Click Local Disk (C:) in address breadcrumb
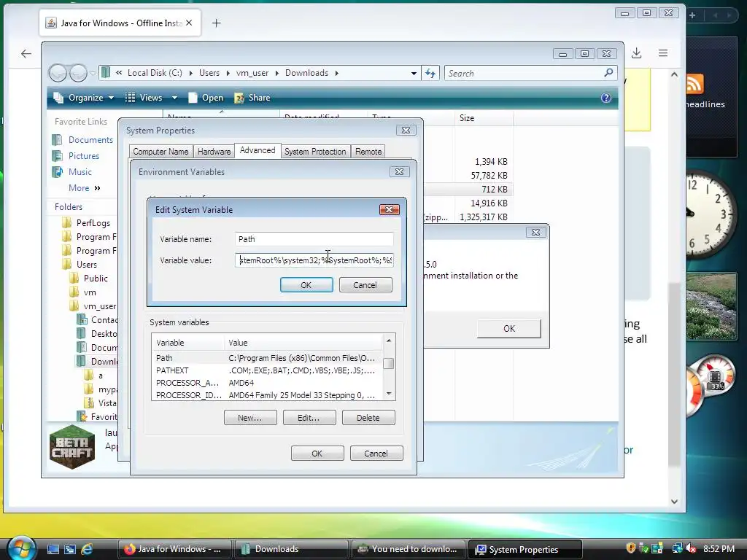Screen dimensions: 747x560 click(x=155, y=73)
